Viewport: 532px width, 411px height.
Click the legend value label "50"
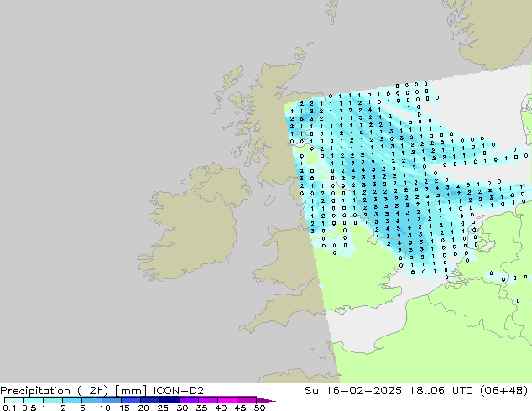pyautogui.click(x=259, y=408)
